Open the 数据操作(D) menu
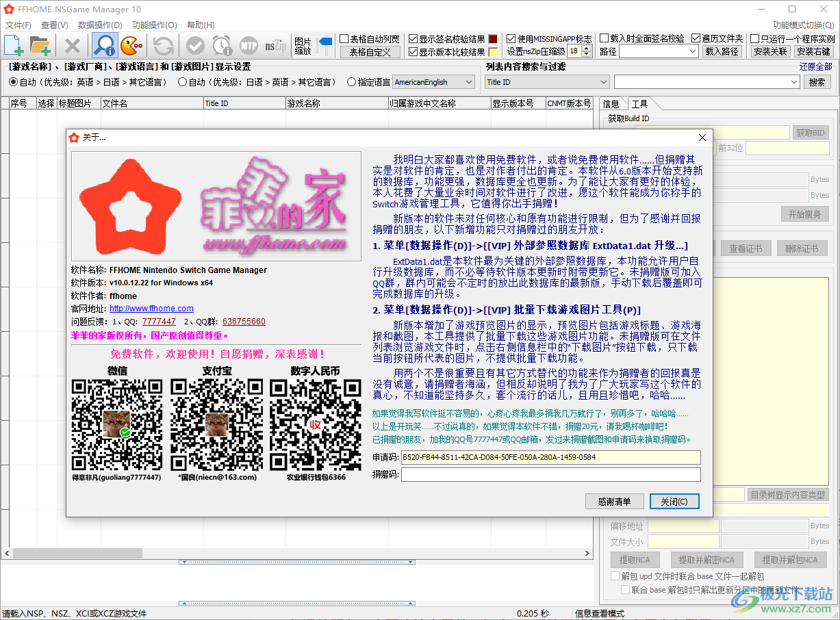 (x=100, y=25)
